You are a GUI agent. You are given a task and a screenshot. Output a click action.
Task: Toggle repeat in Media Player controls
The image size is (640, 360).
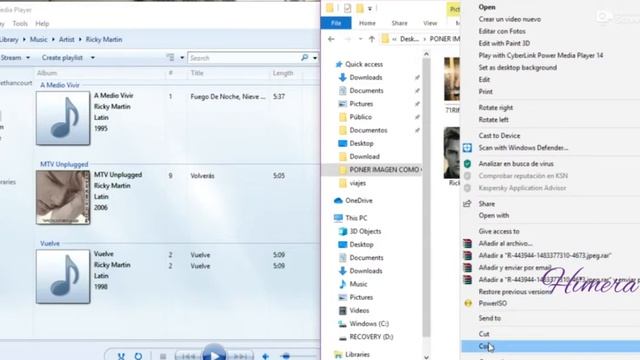[138, 356]
